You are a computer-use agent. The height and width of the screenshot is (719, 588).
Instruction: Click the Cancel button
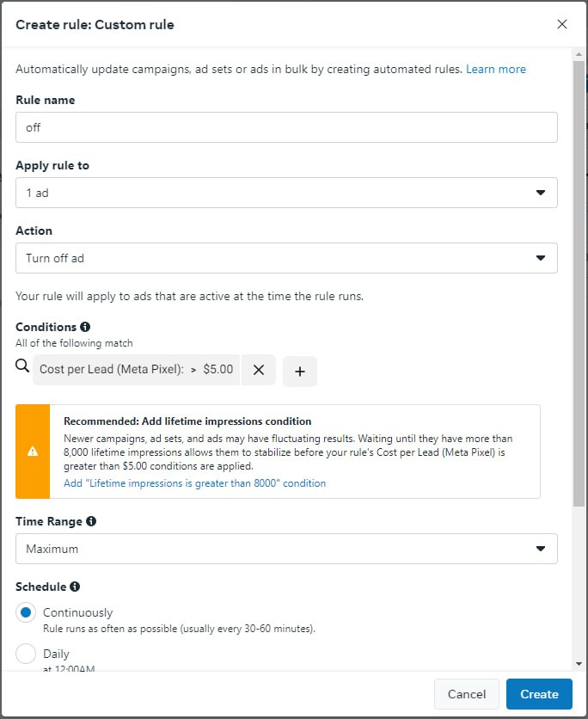click(x=467, y=694)
